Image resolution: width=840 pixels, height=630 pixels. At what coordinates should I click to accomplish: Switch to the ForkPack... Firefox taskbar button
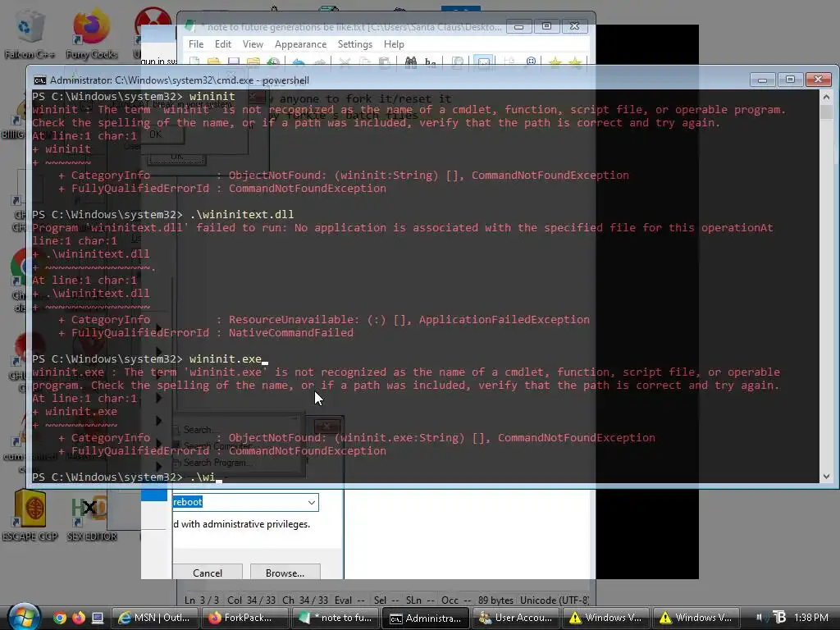(246, 618)
